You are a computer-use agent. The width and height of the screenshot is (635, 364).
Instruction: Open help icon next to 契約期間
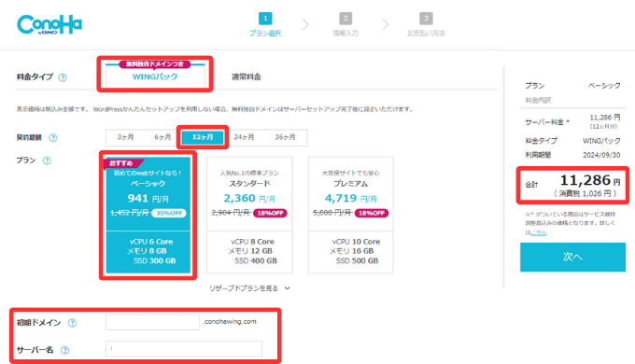point(53,137)
